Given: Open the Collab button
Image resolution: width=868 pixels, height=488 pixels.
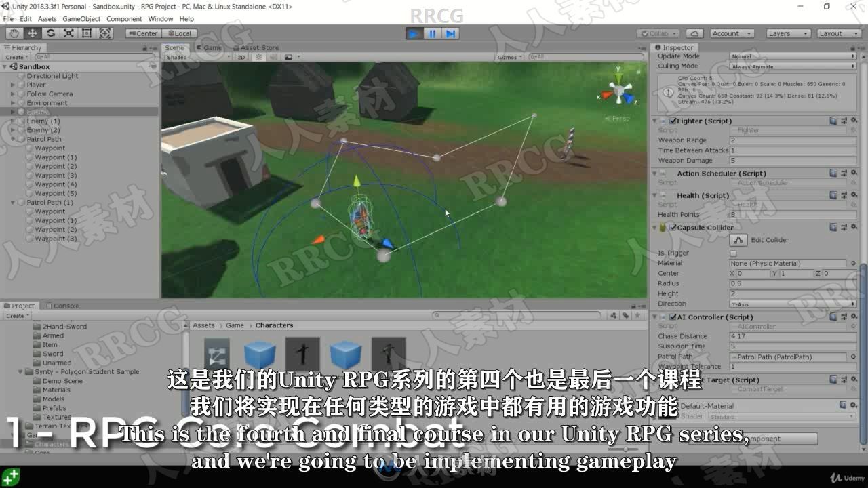Looking at the screenshot, I should [658, 33].
